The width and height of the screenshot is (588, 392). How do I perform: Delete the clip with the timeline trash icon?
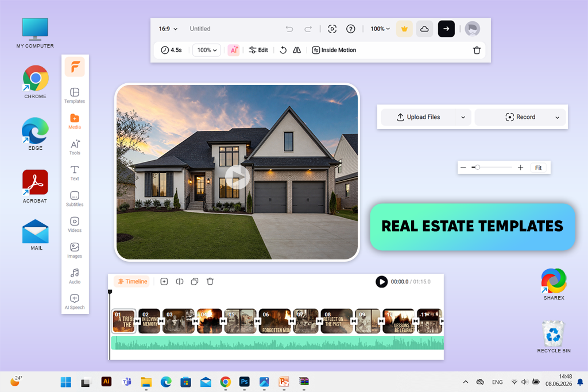click(x=210, y=281)
